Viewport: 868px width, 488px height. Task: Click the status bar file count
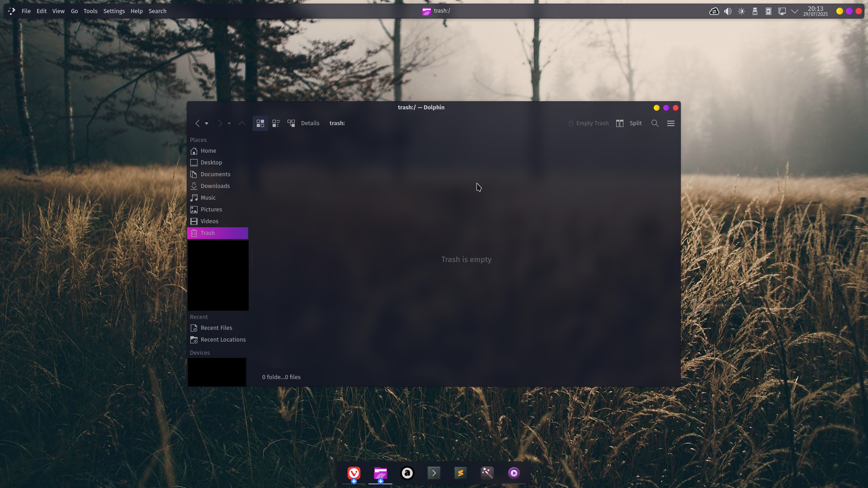point(281,377)
